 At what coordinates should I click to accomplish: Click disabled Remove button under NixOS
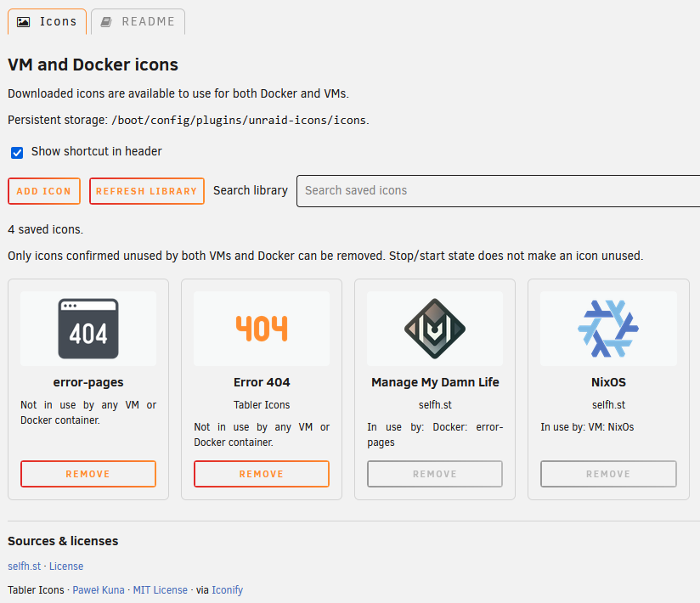point(608,474)
